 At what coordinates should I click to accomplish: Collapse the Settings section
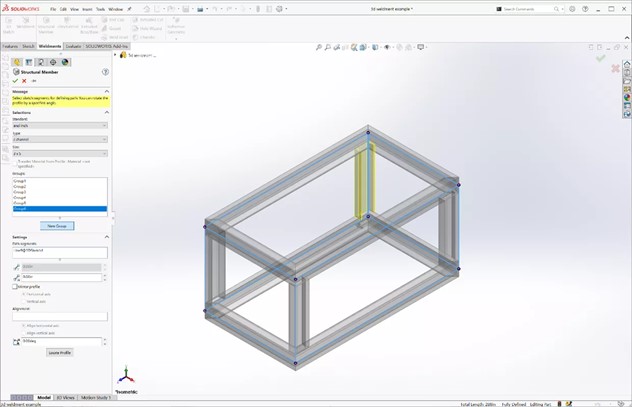coord(107,237)
